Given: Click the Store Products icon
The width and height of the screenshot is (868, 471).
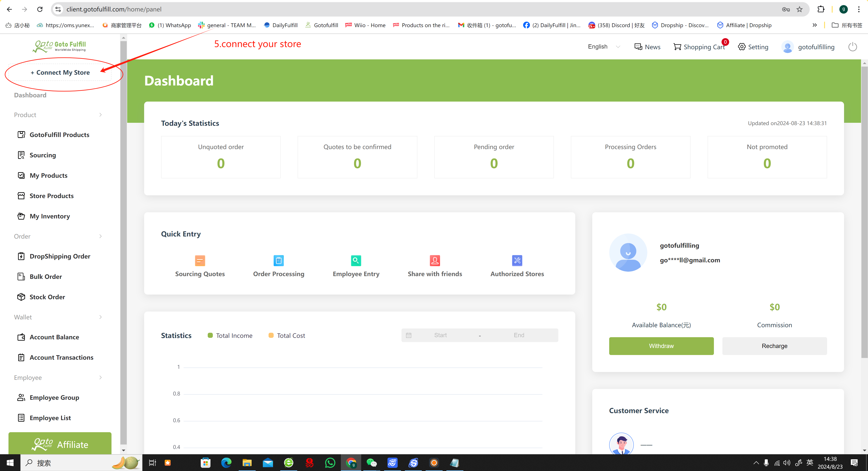Looking at the screenshot, I should [x=21, y=196].
